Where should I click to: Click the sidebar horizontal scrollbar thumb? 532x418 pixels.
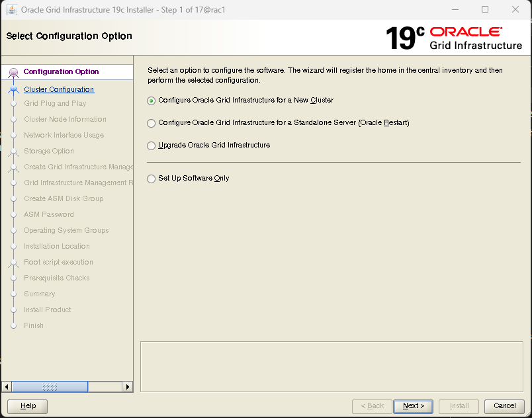tap(50, 387)
